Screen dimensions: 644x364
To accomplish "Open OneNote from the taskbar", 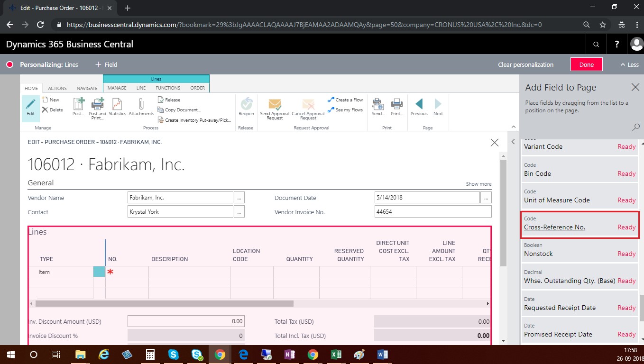I will tap(289, 355).
